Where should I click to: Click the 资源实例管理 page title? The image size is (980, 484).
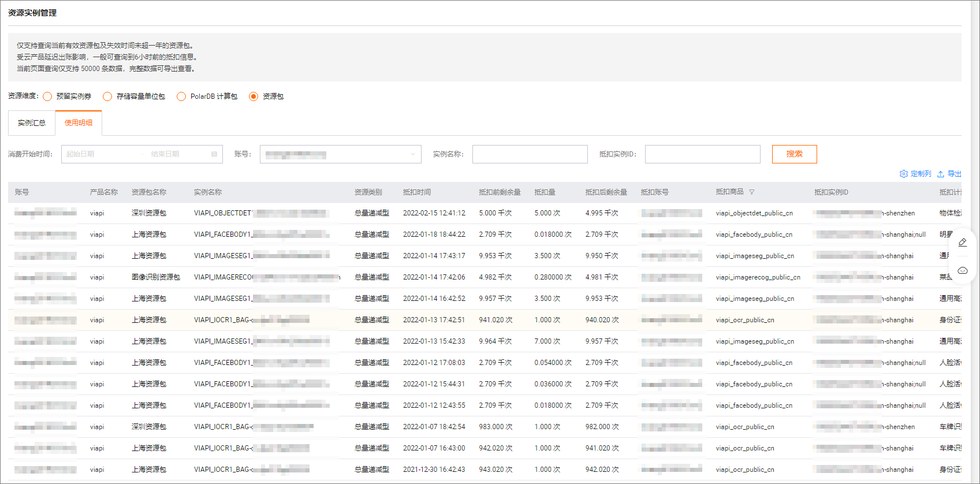(32, 13)
